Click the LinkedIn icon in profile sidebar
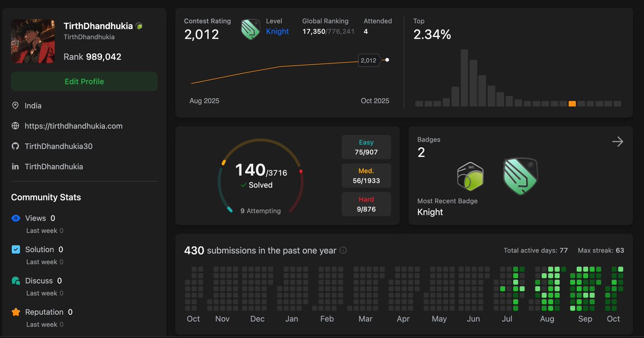 15,167
